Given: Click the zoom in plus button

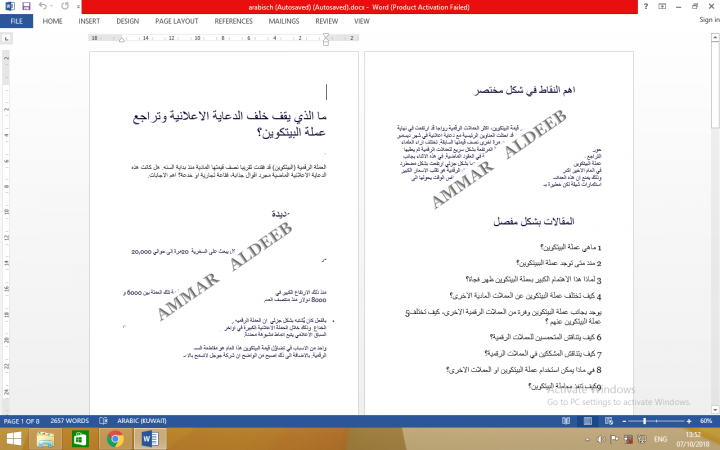Looking at the screenshot, I should (x=689, y=421).
